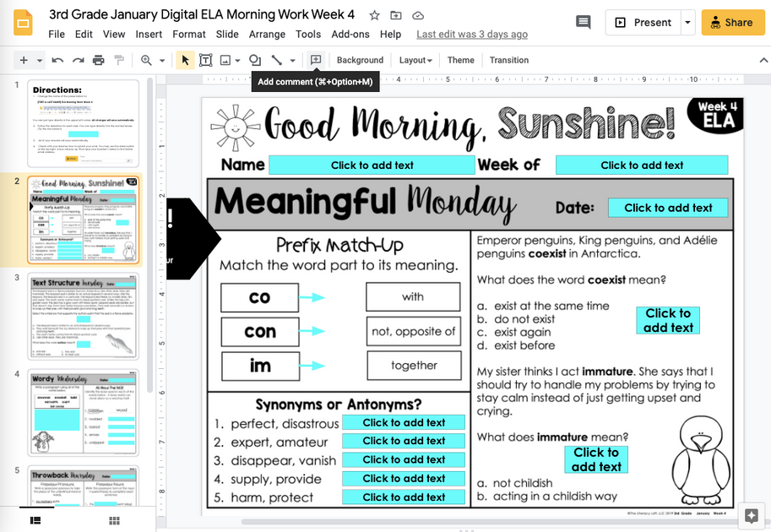
Task: Undo the last change
Action: (57, 60)
